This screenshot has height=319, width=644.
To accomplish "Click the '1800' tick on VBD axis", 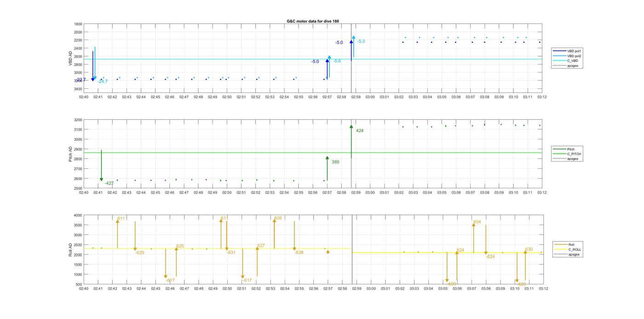I will (78, 24).
